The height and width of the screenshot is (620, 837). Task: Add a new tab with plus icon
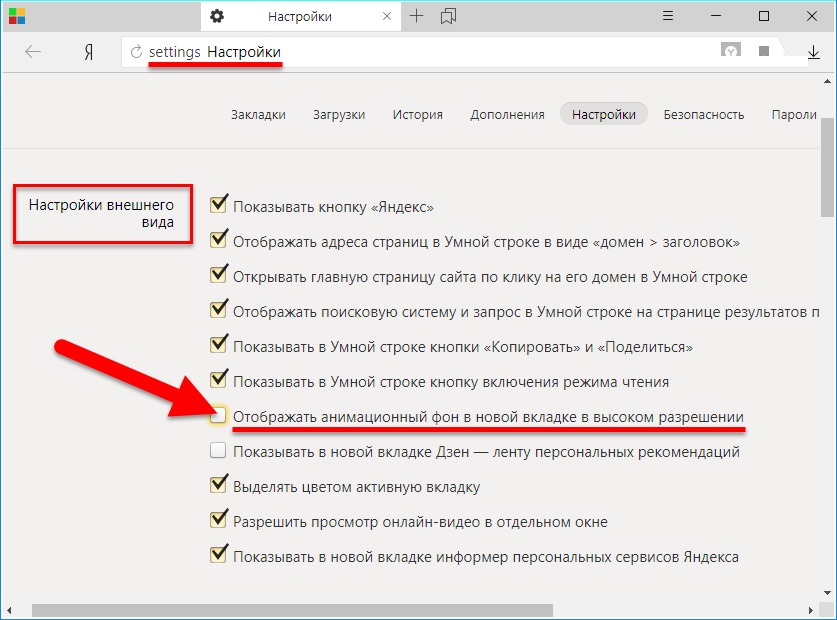[416, 16]
